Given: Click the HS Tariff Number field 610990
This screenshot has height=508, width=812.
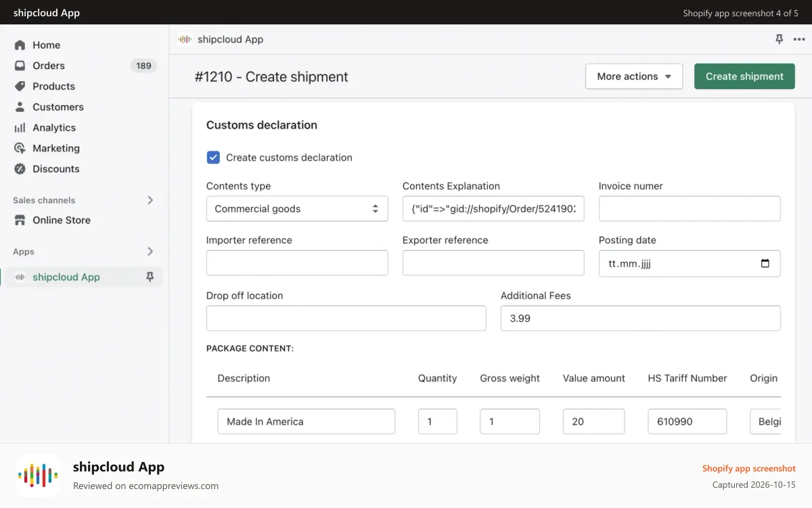Looking at the screenshot, I should coord(687,421).
